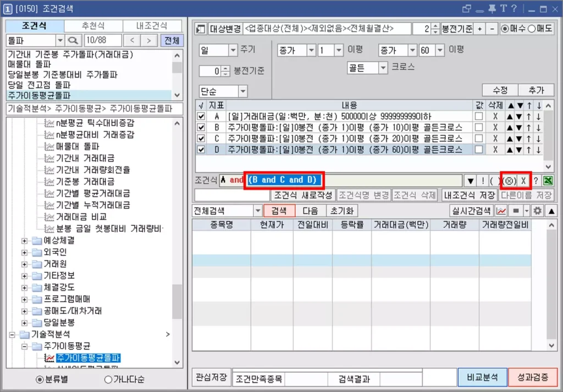Click the layout toggle icon left of 대상변경
The width and height of the screenshot is (563, 392).
click(x=201, y=29)
